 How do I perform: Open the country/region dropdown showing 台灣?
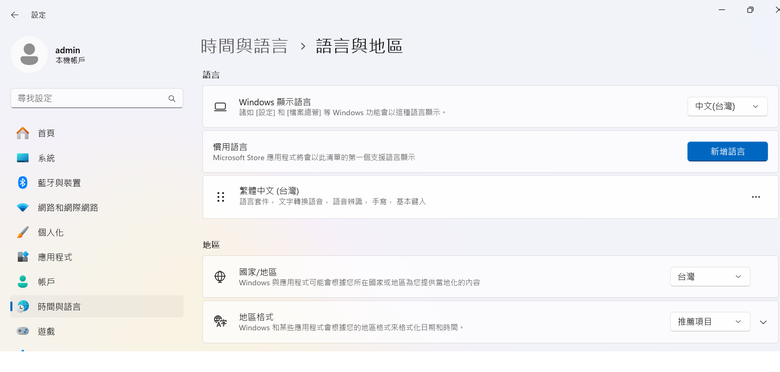coord(710,277)
